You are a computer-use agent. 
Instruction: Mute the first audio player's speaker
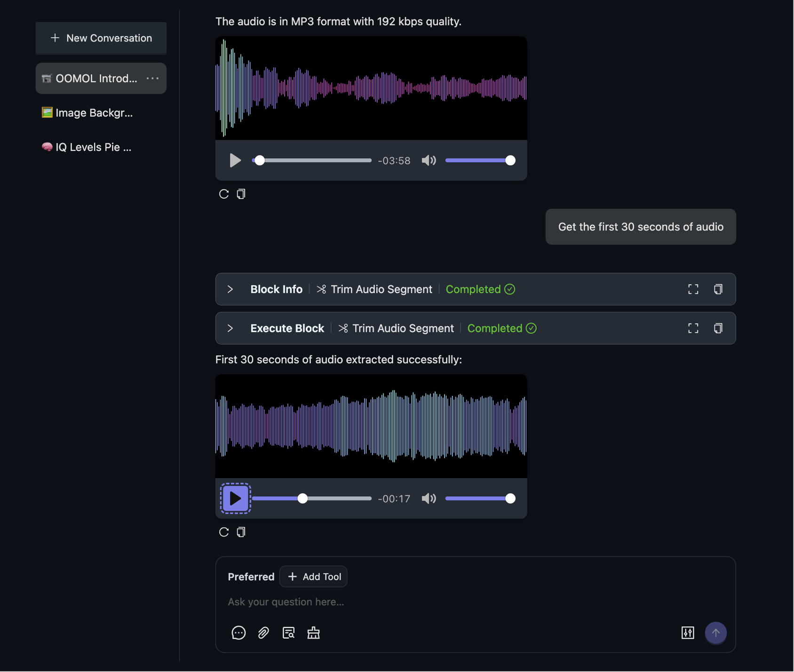click(x=429, y=160)
